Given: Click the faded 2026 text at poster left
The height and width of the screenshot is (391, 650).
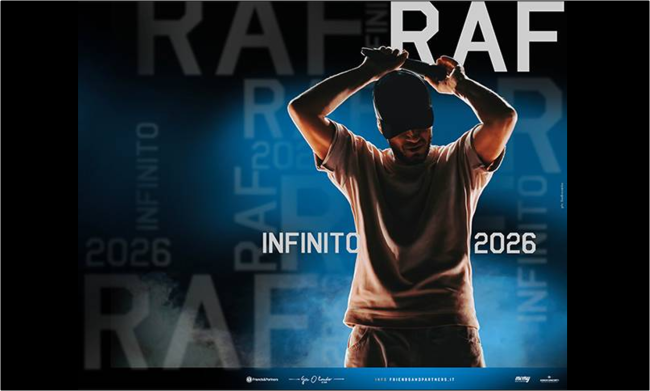Looking at the screenshot, I should coord(128,252).
